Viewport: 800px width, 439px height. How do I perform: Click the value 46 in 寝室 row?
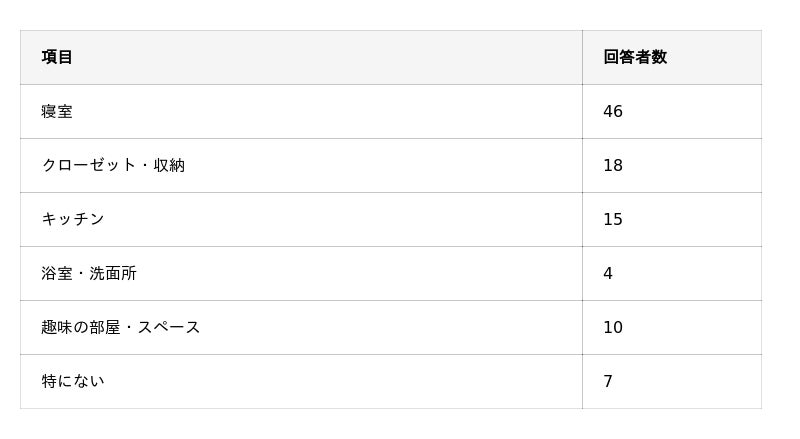[x=613, y=111]
